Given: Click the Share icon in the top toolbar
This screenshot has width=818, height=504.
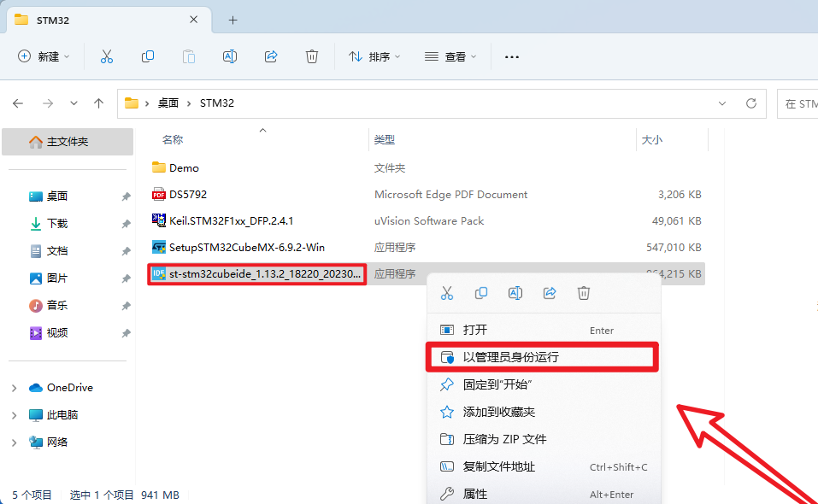Looking at the screenshot, I should click(x=271, y=56).
